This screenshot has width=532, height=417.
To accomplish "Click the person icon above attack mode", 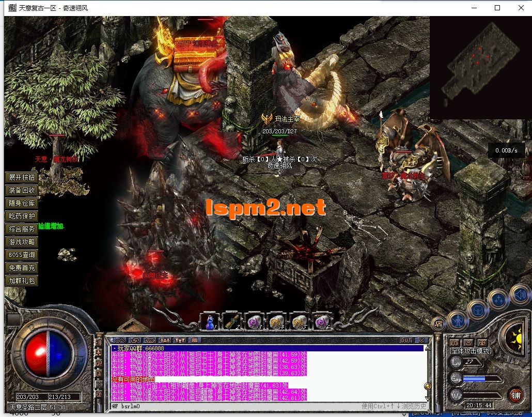I will tap(468, 343).
